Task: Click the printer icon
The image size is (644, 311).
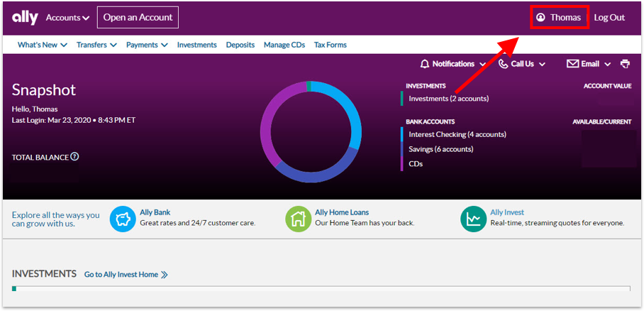Action: (x=625, y=64)
